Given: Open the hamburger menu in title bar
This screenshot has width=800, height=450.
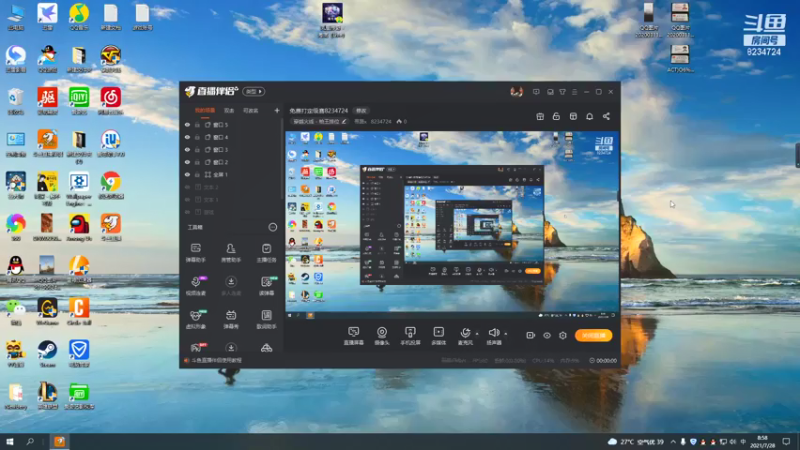Looking at the screenshot, I should [574, 92].
